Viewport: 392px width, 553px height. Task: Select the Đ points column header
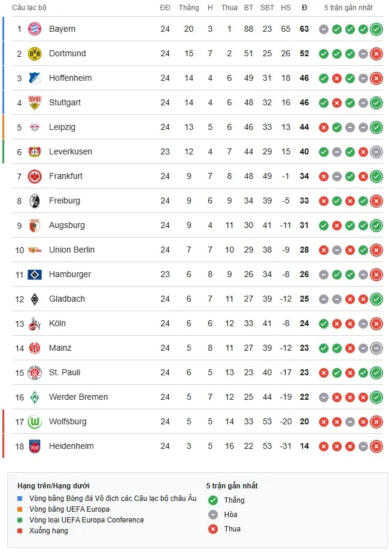pyautogui.click(x=304, y=8)
